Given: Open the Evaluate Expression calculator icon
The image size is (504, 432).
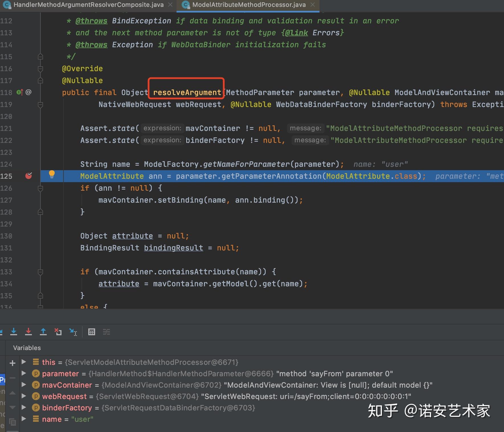Looking at the screenshot, I should [92, 332].
